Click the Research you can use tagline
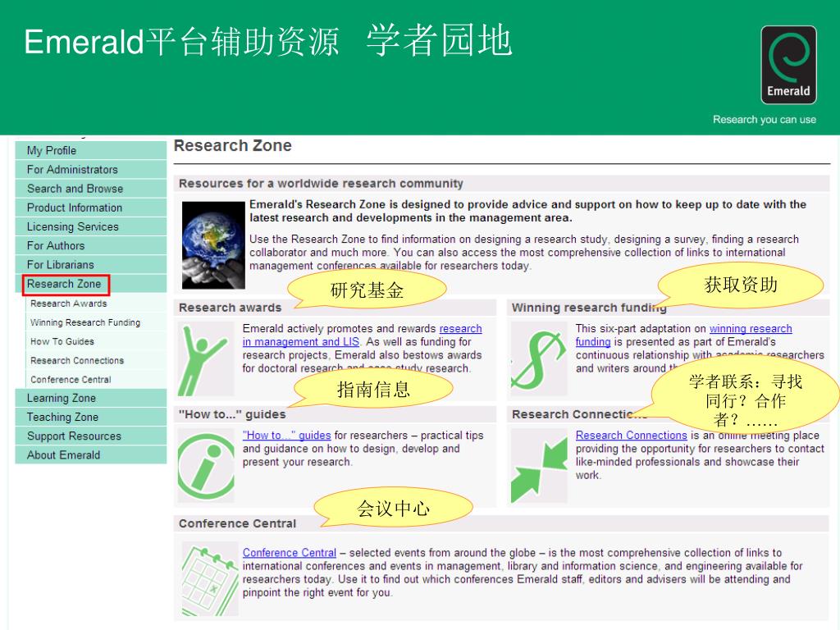 765,120
